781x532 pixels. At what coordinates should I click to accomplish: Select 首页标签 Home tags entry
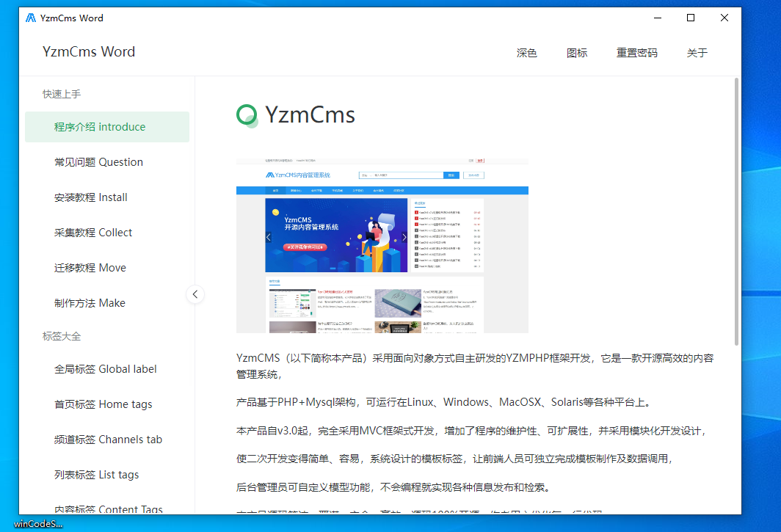click(103, 404)
